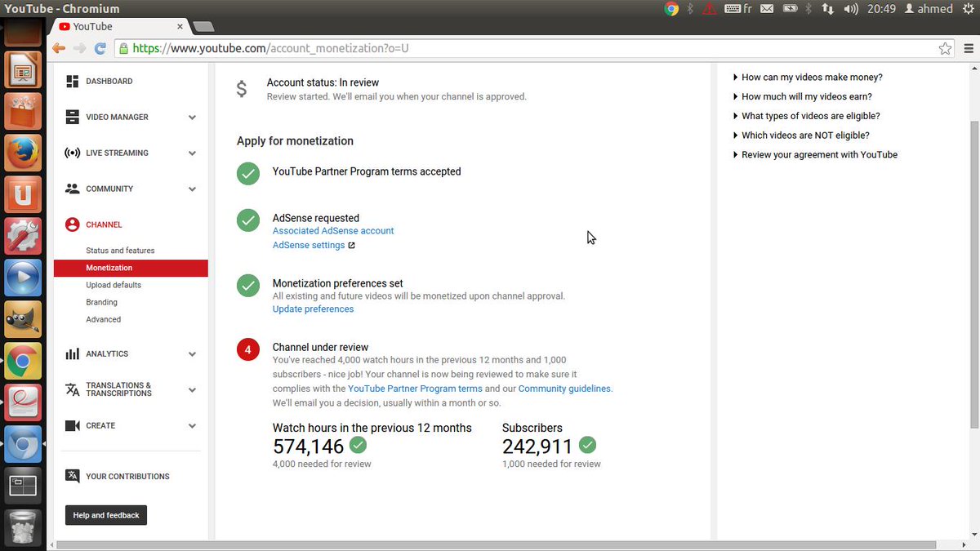Open the Trash in the dock

(x=23, y=527)
